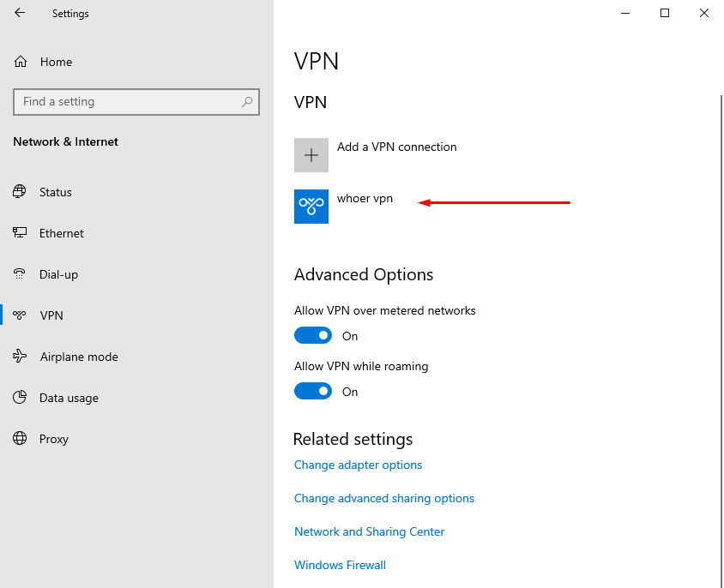Viewport: 724px width, 588px height.
Task: Click the blue whoer vpn icon
Action: tap(311, 207)
